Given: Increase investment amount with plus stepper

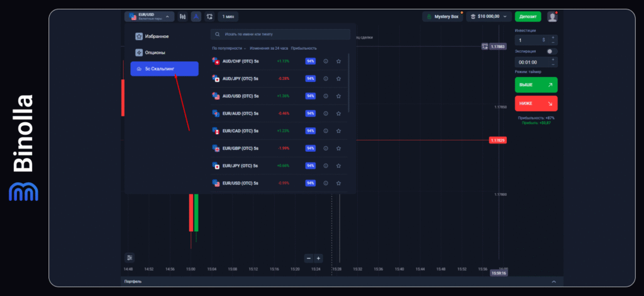Looking at the screenshot, I should coord(553,37).
